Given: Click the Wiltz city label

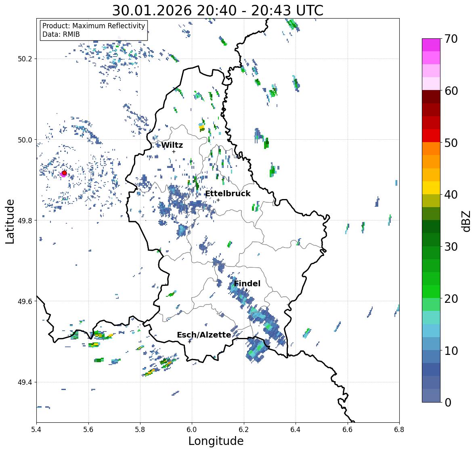Looking at the screenshot, I should [x=172, y=145].
